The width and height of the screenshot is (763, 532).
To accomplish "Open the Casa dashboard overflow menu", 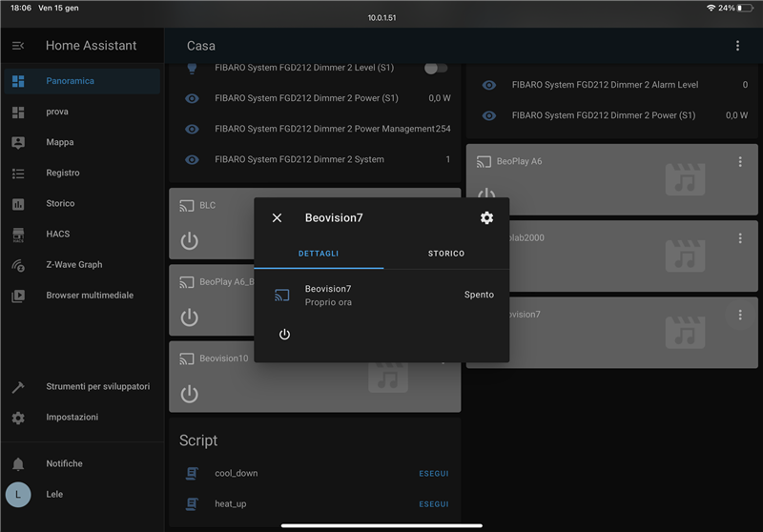I will coord(737,46).
